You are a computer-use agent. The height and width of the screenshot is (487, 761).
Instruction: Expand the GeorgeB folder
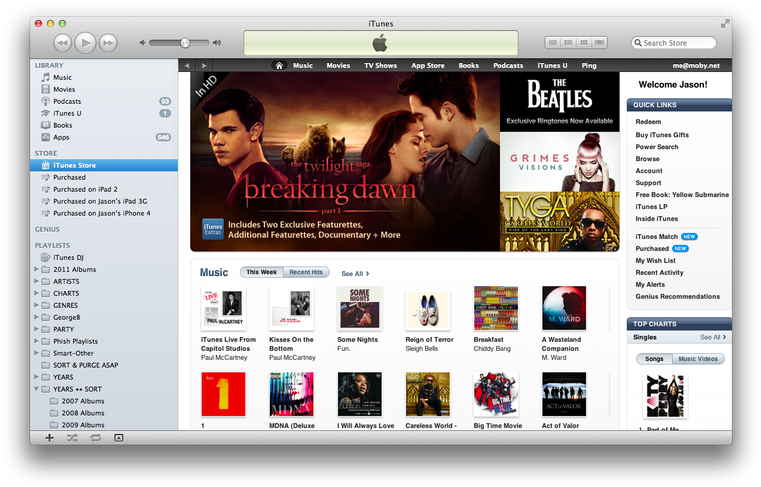click(36, 317)
